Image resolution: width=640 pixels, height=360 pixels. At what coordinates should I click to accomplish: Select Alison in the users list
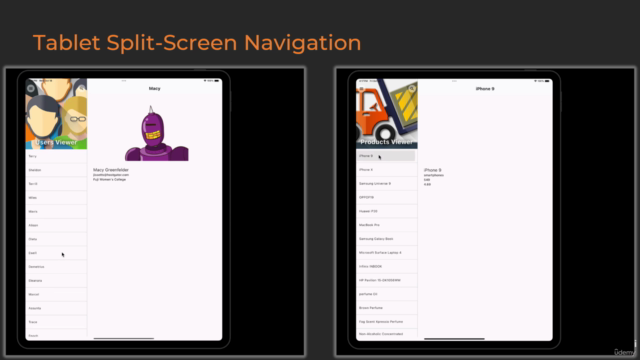pyautogui.click(x=56, y=225)
